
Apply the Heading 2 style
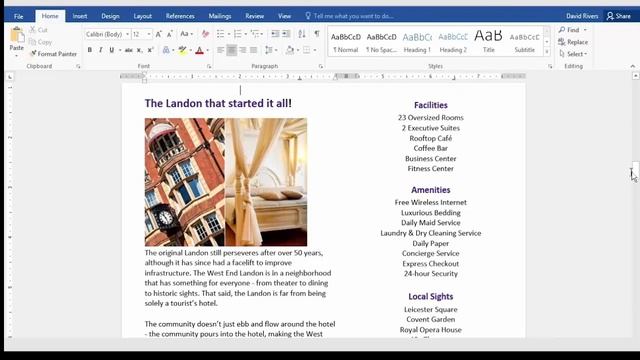coord(453,42)
